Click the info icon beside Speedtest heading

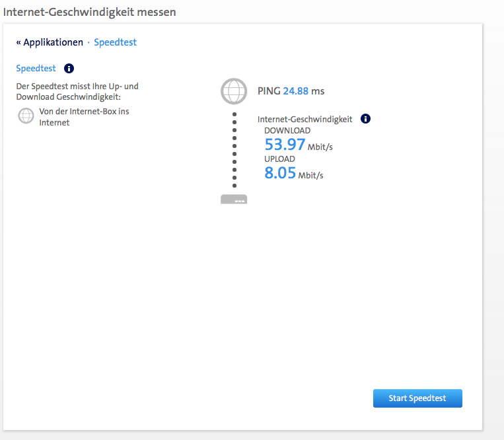(x=69, y=69)
